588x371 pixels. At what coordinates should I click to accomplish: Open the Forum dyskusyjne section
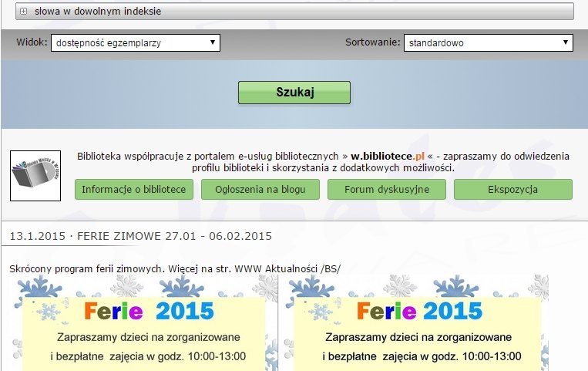tap(387, 189)
